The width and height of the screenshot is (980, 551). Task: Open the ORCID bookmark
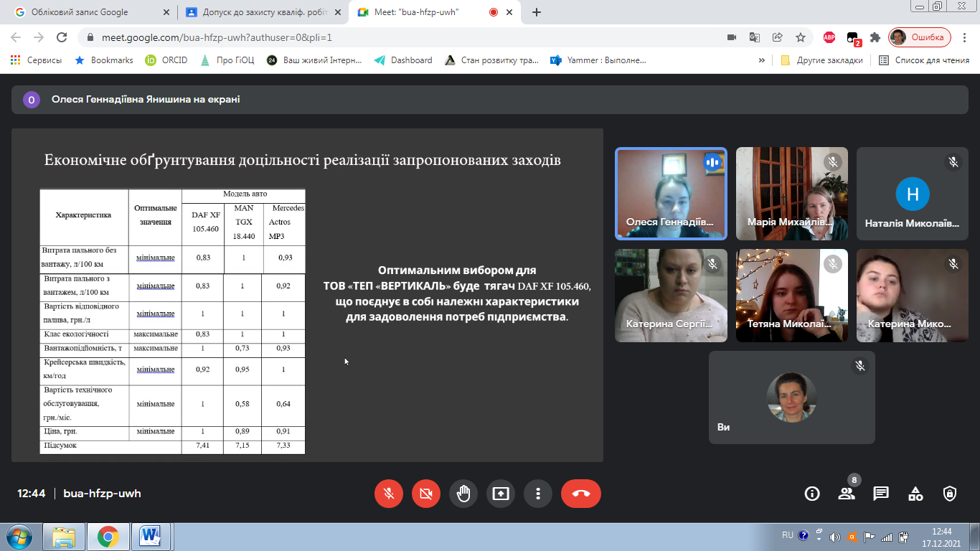pos(166,60)
